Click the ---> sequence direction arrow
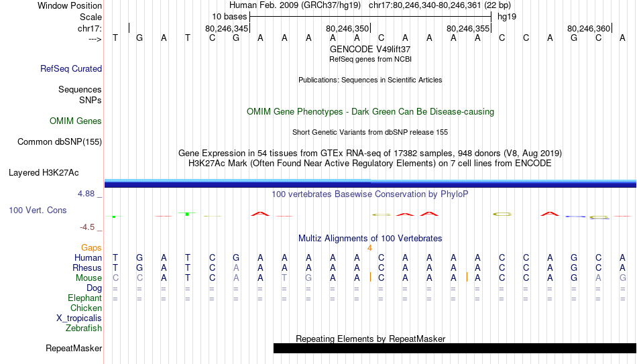This screenshot has width=637, height=364. tap(95, 39)
